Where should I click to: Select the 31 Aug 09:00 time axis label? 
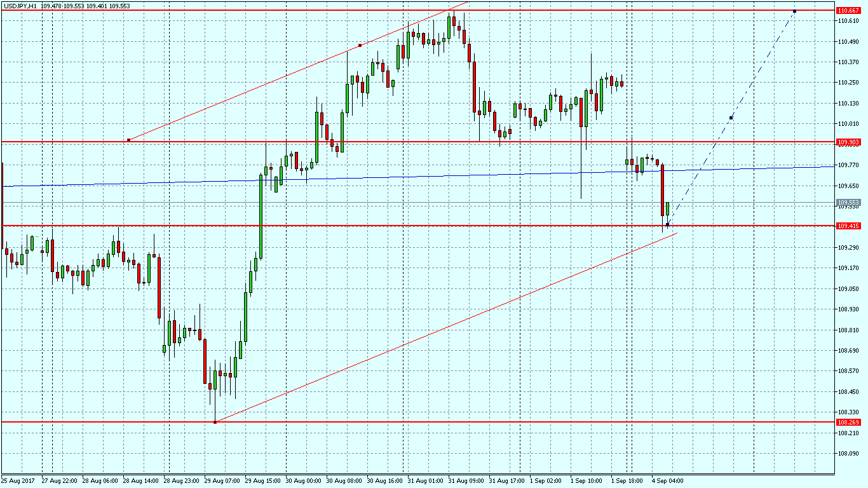click(466, 481)
